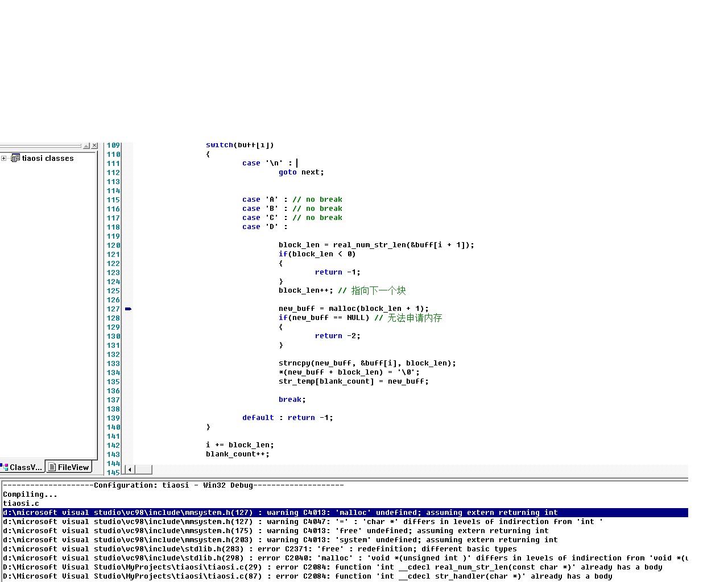This screenshot has width=728, height=582.
Task: Select the tiaosi classes tree label
Action: (x=48, y=159)
